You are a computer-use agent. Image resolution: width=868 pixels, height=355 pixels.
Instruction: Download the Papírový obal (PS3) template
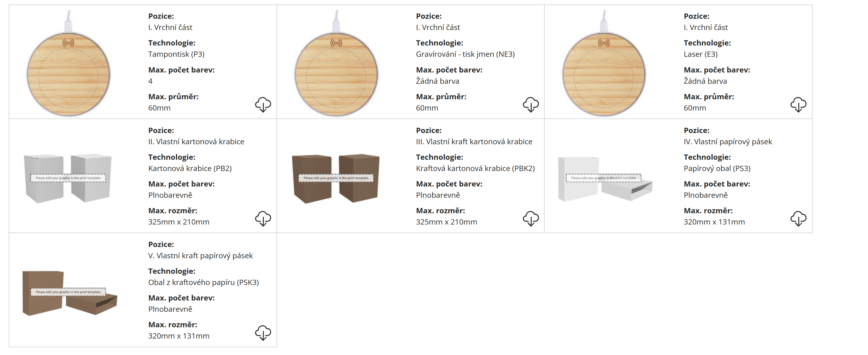pos(798,218)
